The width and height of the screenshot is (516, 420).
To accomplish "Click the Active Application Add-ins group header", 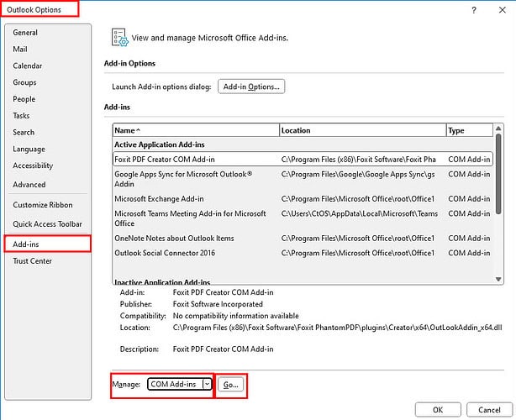I will click(160, 144).
